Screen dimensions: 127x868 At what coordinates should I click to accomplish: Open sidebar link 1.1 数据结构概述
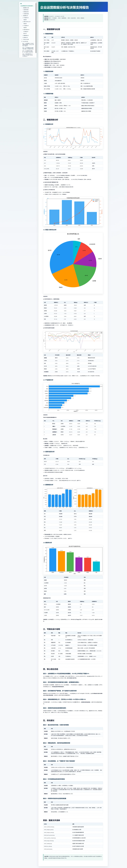(x=26, y=10)
